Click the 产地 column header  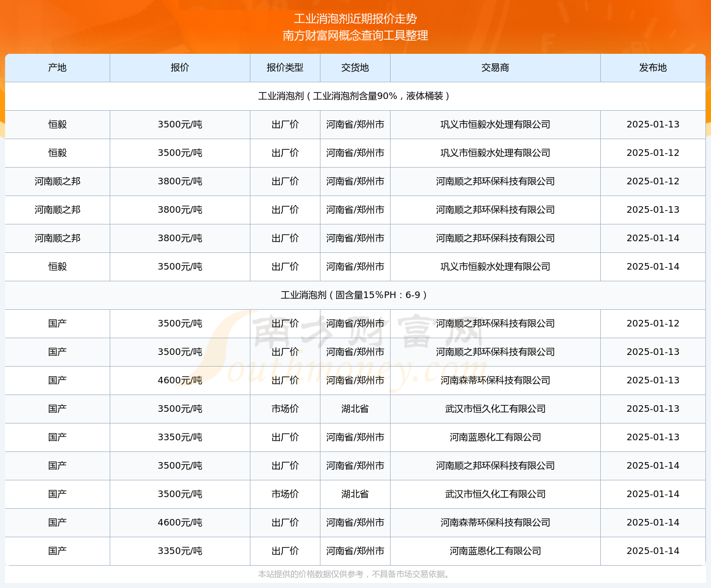click(57, 68)
